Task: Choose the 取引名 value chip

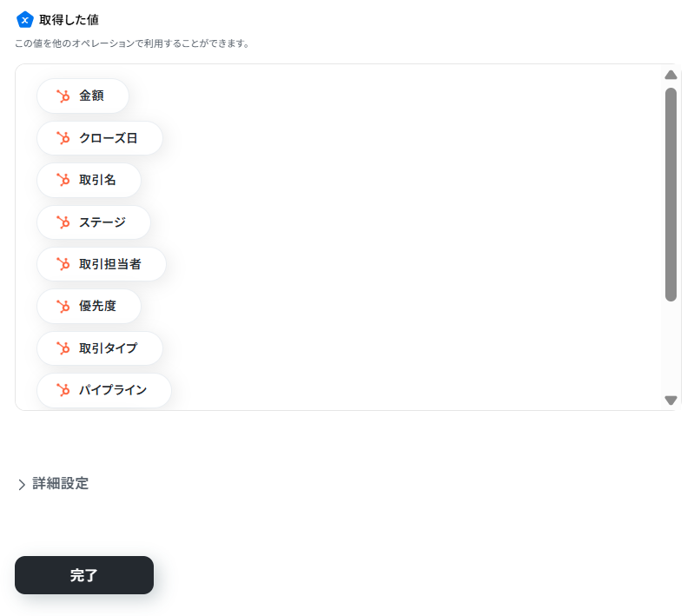Action: (89, 180)
